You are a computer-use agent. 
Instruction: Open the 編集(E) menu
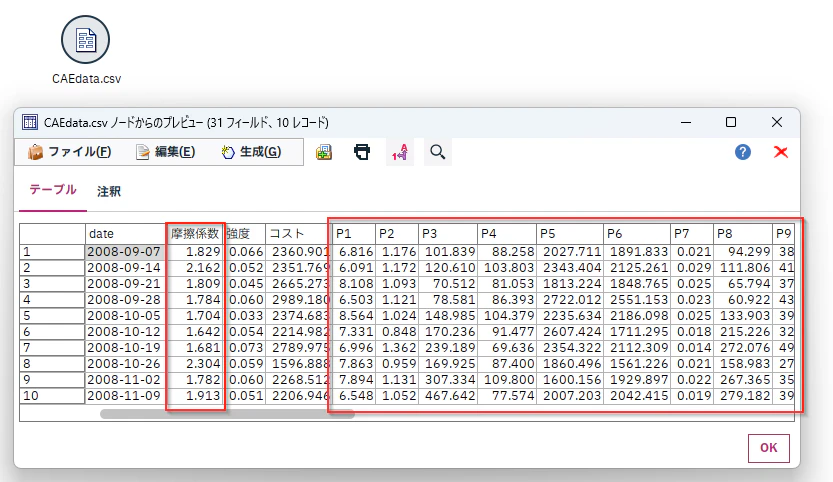tap(165, 152)
